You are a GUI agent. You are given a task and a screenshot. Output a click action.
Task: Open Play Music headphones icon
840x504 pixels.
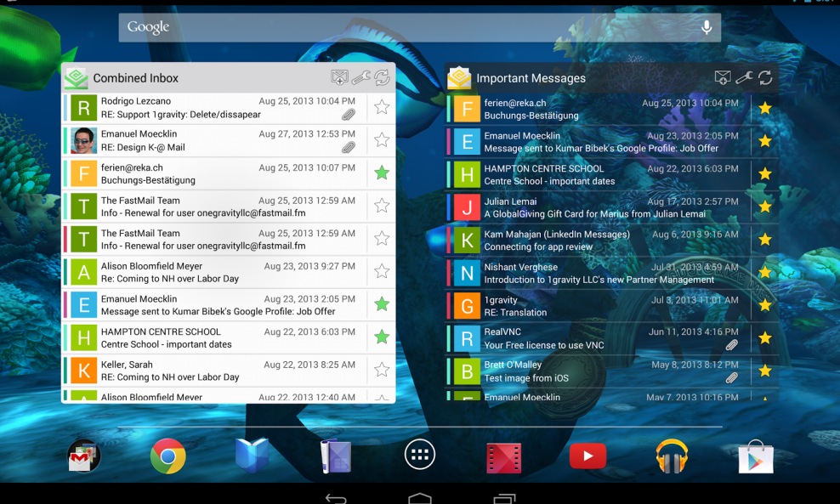(x=672, y=456)
